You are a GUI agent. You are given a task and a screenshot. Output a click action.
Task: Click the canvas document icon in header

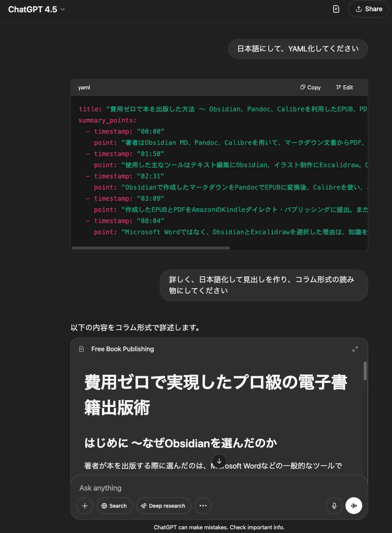(336, 9)
